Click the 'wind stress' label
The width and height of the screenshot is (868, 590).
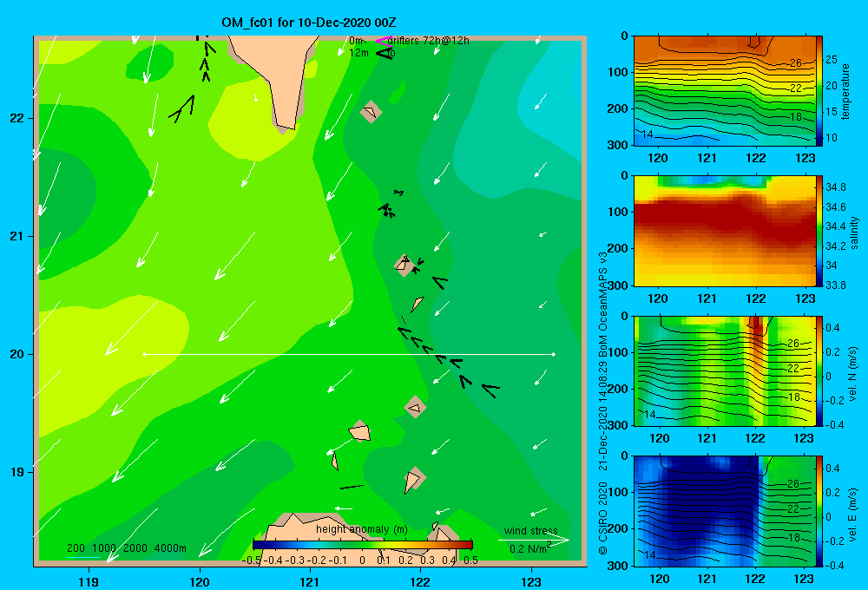pos(530,531)
